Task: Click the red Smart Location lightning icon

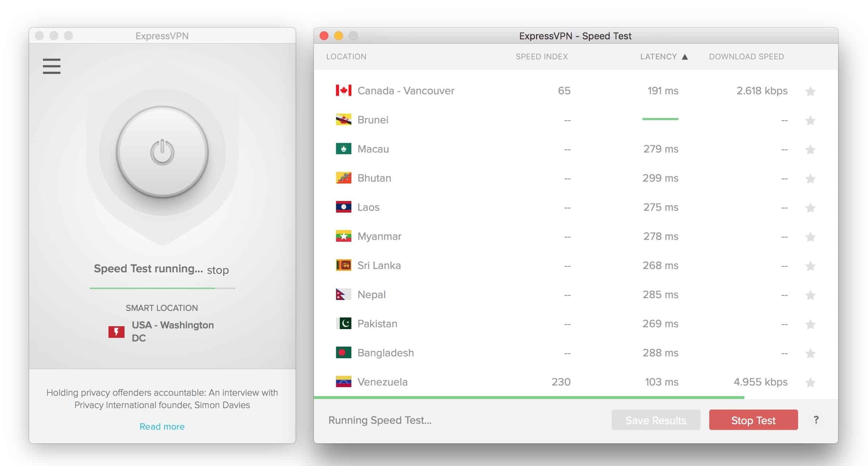Action: [x=117, y=332]
